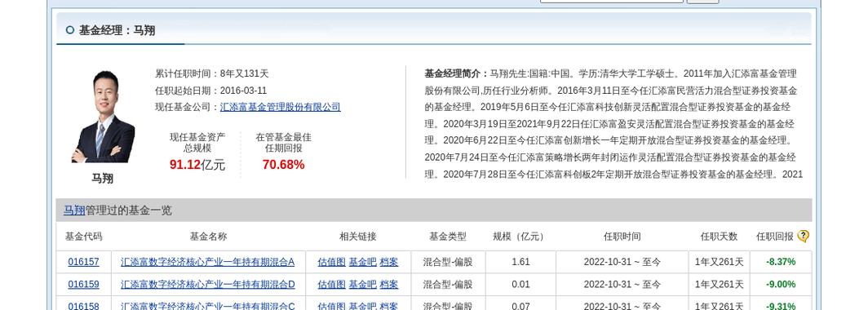Click fund size value 0.01
Image resolution: width=868 pixels, height=310 pixels.
pos(521,285)
